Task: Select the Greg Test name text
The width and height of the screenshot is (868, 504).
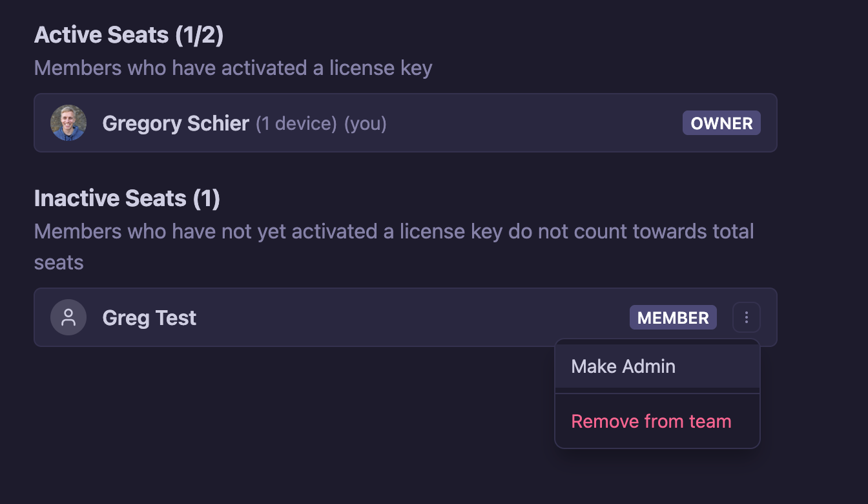Action: click(x=149, y=318)
